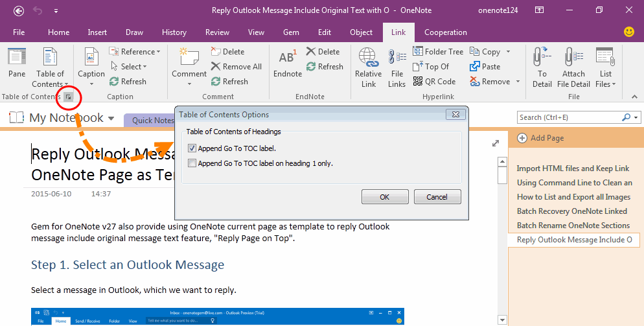644x326 pixels.
Task: Click Refresh in the Comment group
Action: click(x=229, y=82)
